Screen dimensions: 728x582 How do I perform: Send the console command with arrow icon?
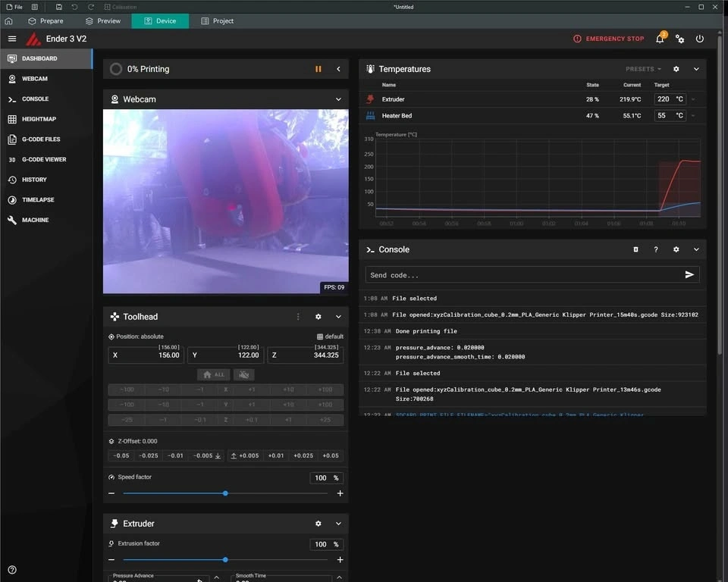[689, 275]
